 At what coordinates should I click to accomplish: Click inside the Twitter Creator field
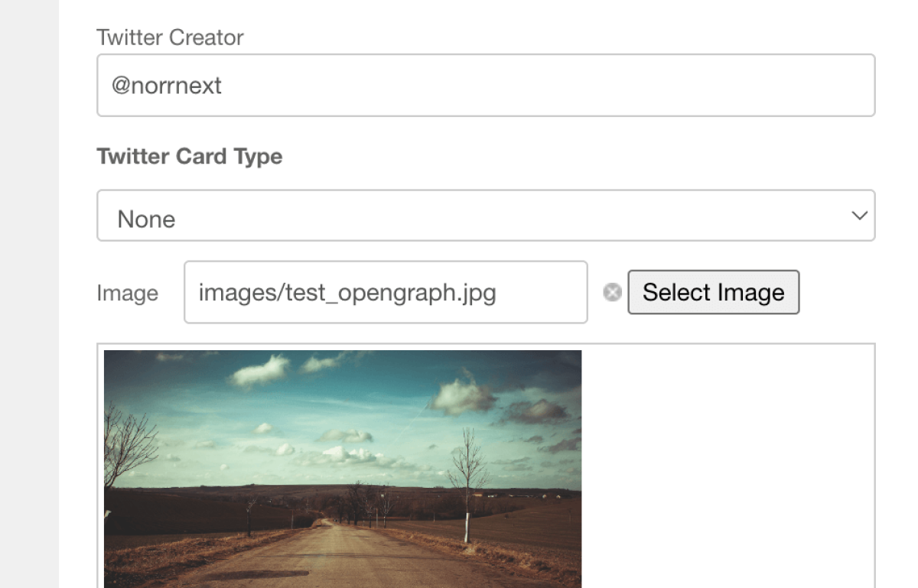[x=486, y=85]
